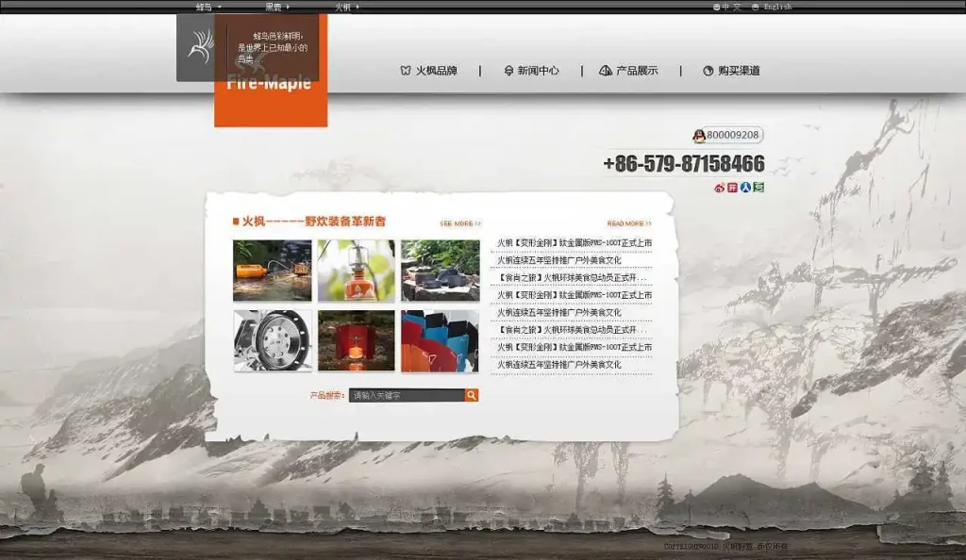Click the green Douban share icon
Screen dimensions: 966x560
coord(758,189)
